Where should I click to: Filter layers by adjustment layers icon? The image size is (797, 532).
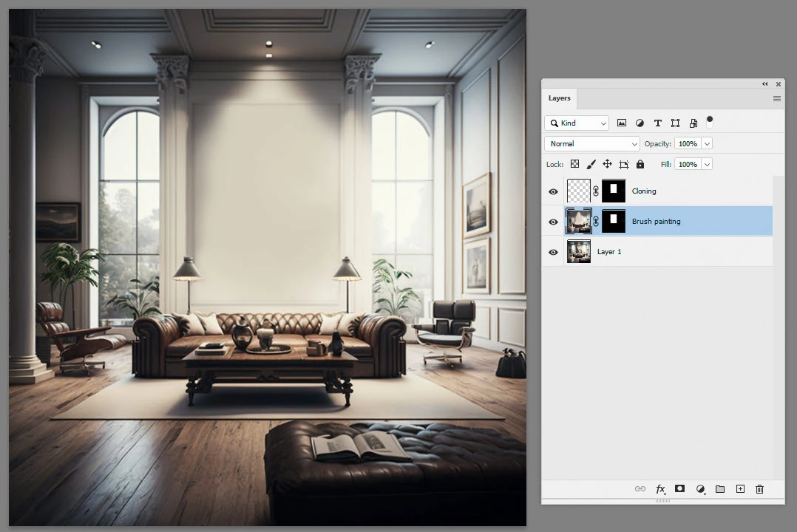(x=640, y=123)
